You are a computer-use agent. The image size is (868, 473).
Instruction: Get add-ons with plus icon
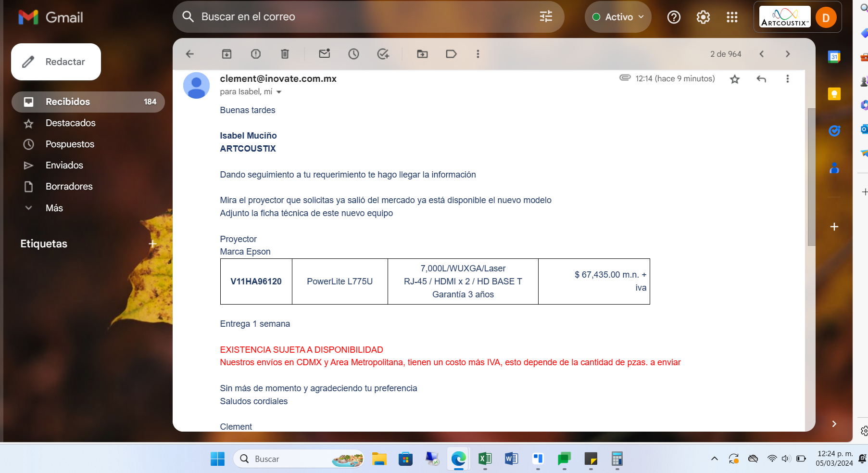coord(834,227)
